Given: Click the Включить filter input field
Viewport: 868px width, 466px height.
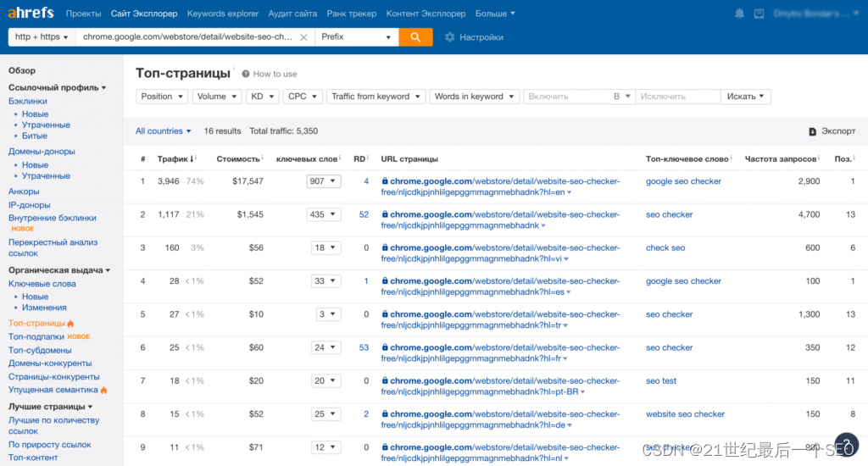Looking at the screenshot, I should (565, 97).
